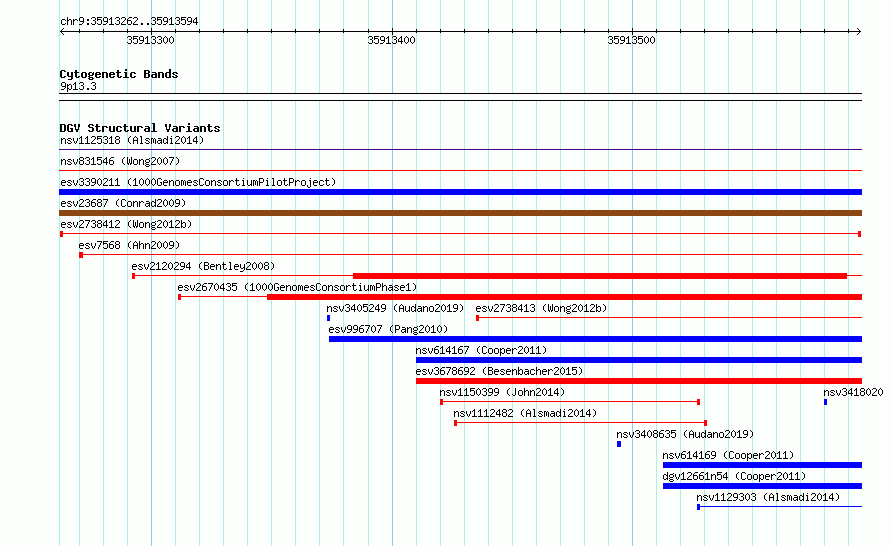
Task: Open nsv1129303 (Alsmadi2014) label
Action: pyautogui.click(x=768, y=497)
